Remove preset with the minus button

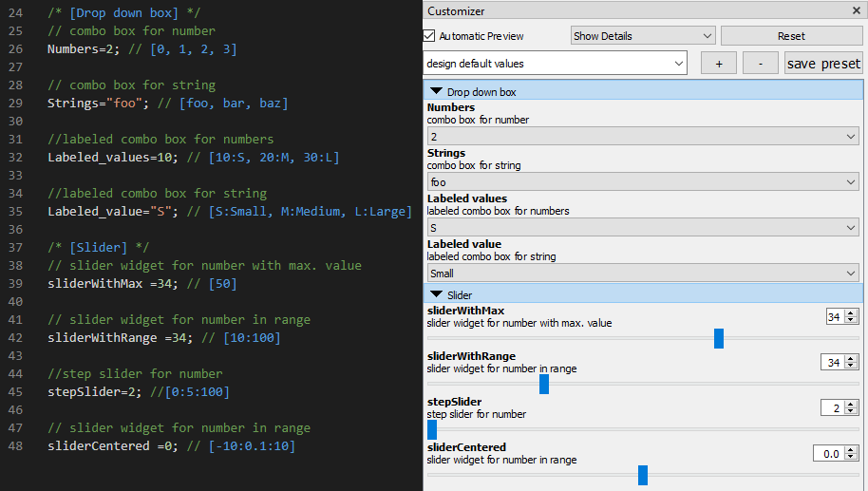(760, 64)
